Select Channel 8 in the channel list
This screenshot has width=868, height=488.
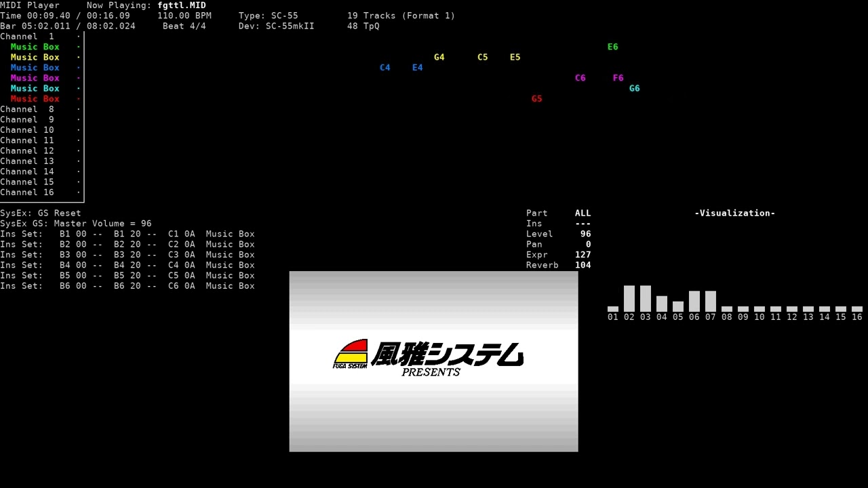pyautogui.click(x=27, y=109)
